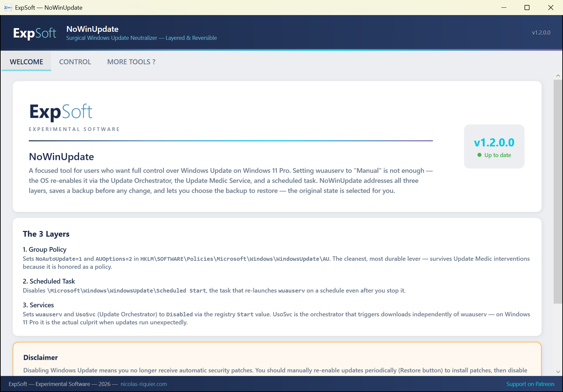Click the Support on Patreon link
Screen dimensions: 563x392
(x=530, y=384)
